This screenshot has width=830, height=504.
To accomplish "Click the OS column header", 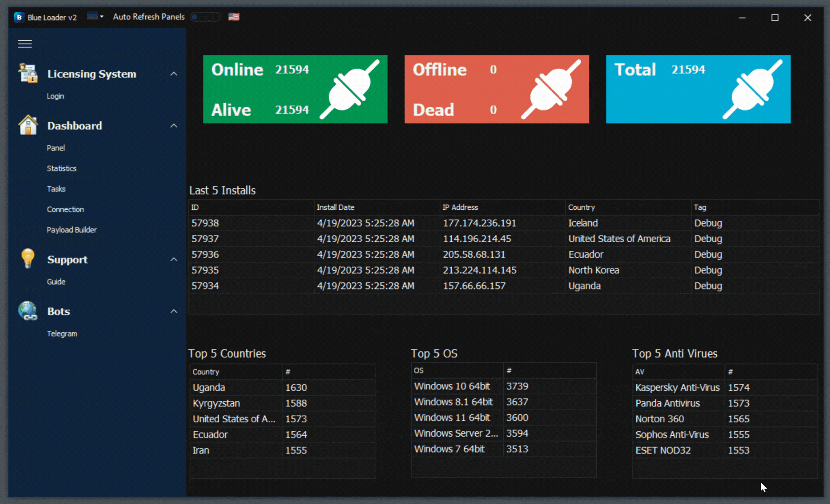I will click(457, 371).
